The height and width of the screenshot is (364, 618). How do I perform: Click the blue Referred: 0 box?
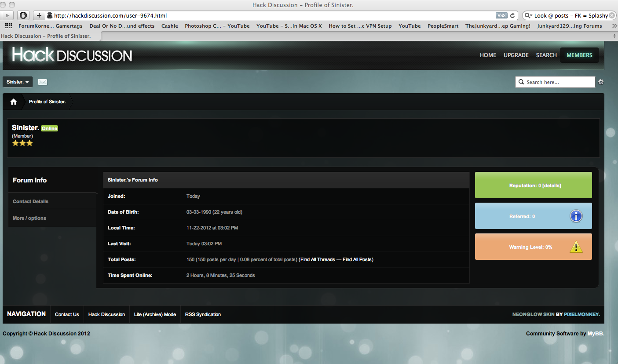pyautogui.click(x=534, y=216)
